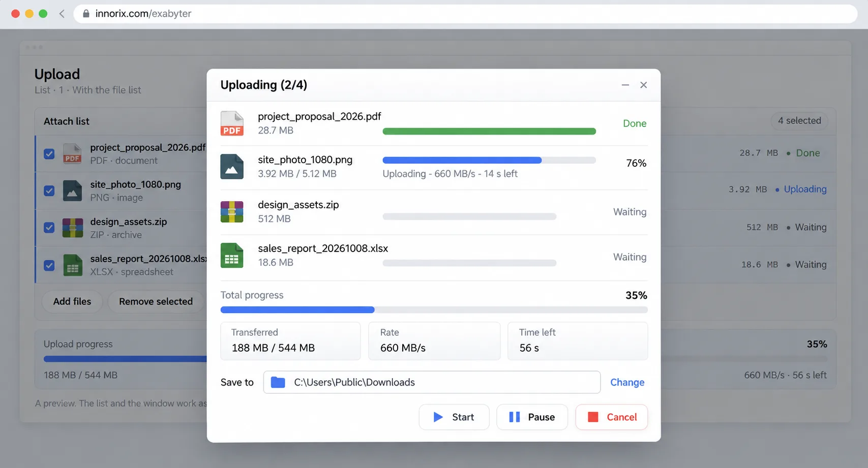Click the archive icon of design_assets.zip in Attach list

click(72, 228)
